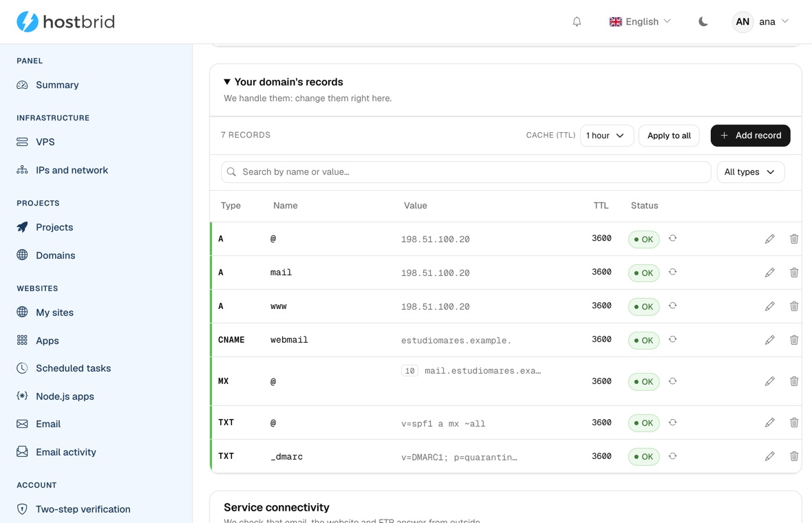Edit the A record for www
Screen dimensions: 812x523
(769, 306)
